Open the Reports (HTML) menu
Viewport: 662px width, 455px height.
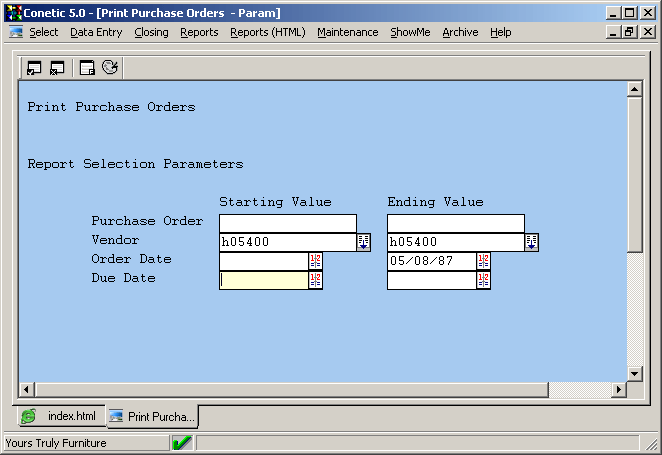click(267, 32)
